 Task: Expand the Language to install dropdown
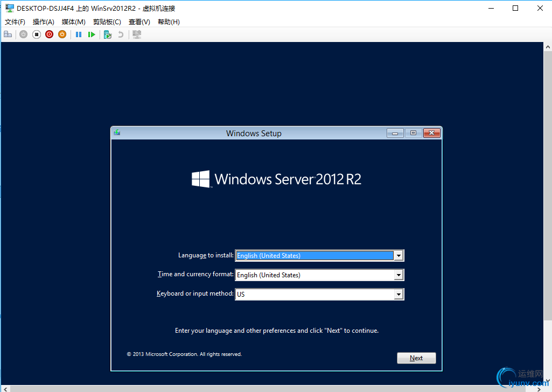coord(399,255)
